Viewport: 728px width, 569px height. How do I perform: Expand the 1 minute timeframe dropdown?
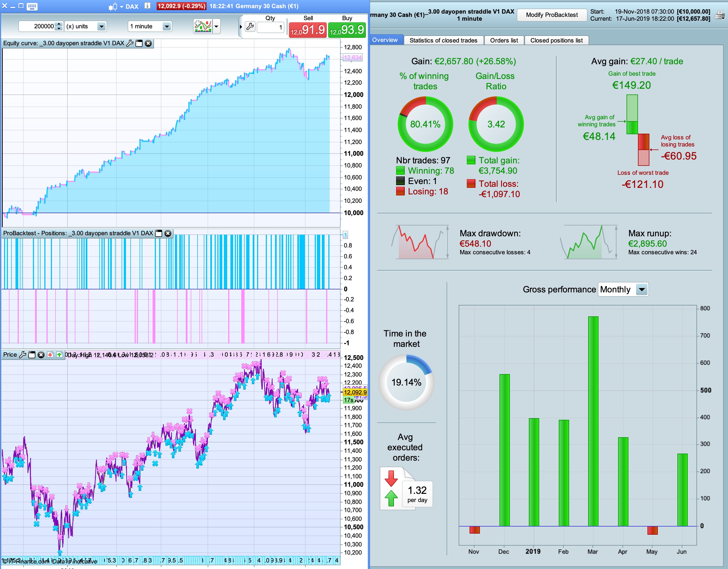coord(166,26)
